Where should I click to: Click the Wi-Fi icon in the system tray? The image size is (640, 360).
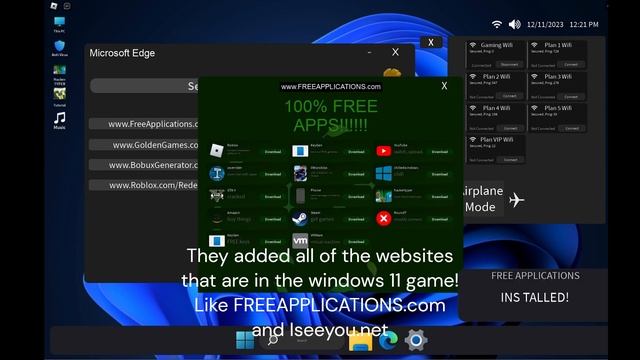click(x=496, y=24)
